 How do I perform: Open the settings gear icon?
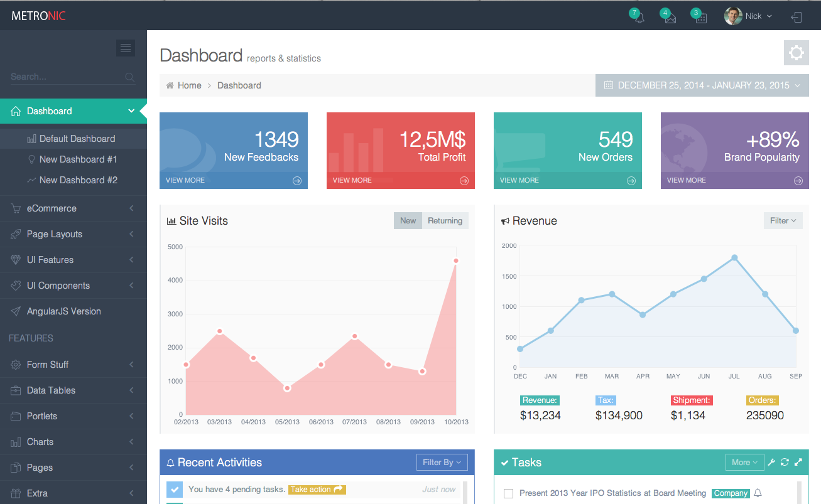coord(796,53)
